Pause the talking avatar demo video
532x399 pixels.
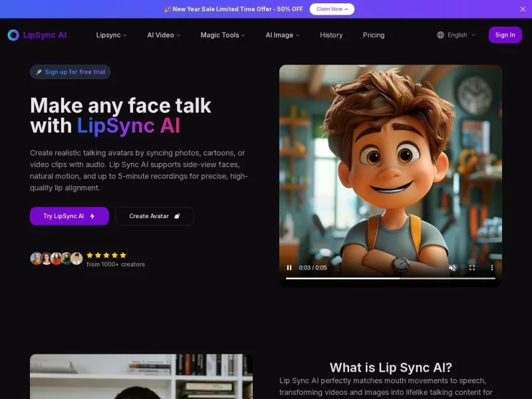pos(289,267)
